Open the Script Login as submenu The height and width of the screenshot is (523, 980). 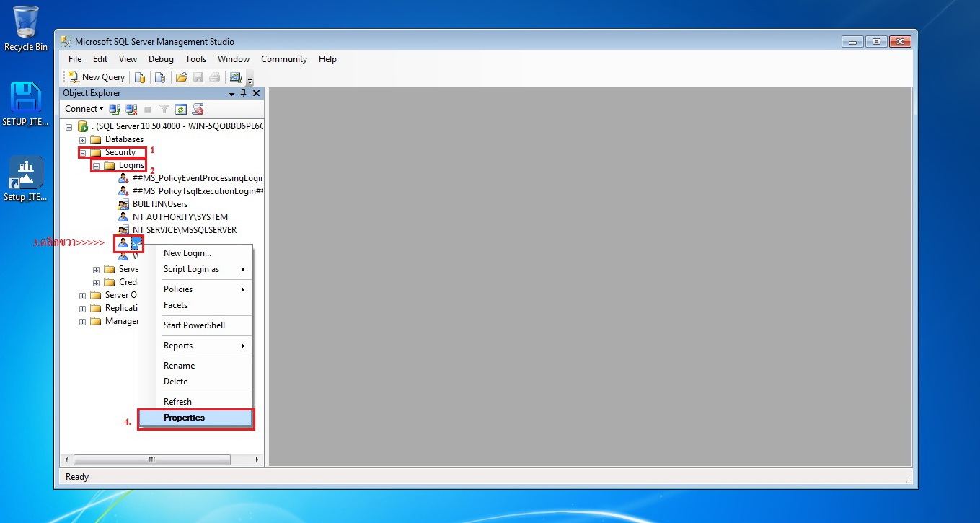(195, 269)
